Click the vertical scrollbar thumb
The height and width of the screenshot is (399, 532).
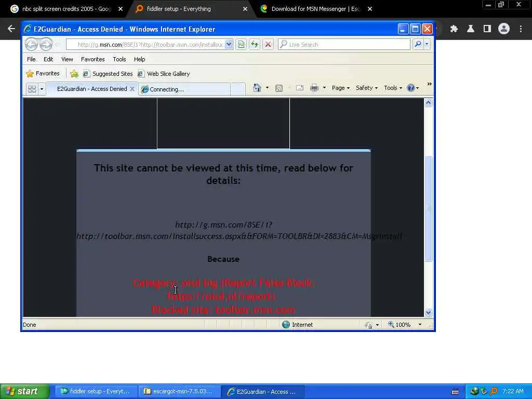tap(428, 208)
